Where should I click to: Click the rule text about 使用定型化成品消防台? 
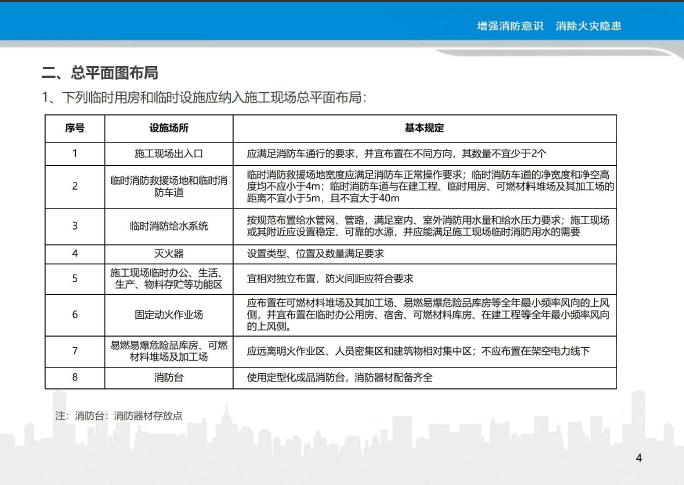click(x=340, y=377)
